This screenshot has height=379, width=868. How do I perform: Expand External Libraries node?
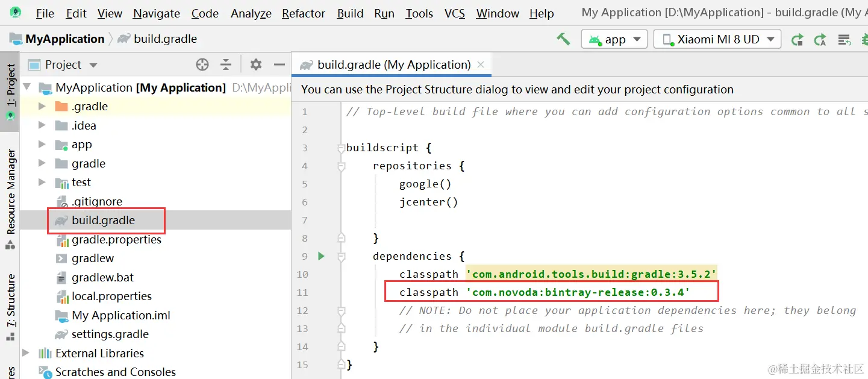point(26,353)
